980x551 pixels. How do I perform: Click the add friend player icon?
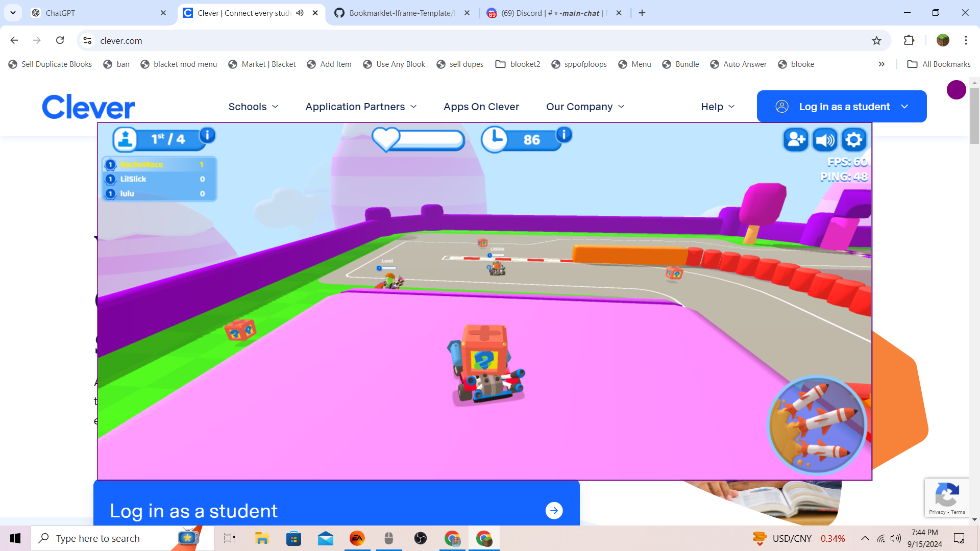pos(796,140)
